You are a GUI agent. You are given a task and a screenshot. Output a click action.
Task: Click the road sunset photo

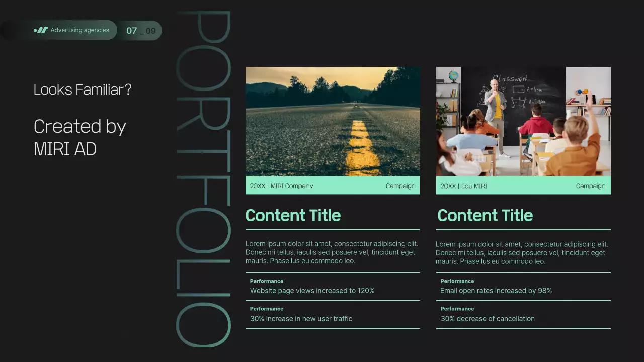pyautogui.click(x=333, y=121)
